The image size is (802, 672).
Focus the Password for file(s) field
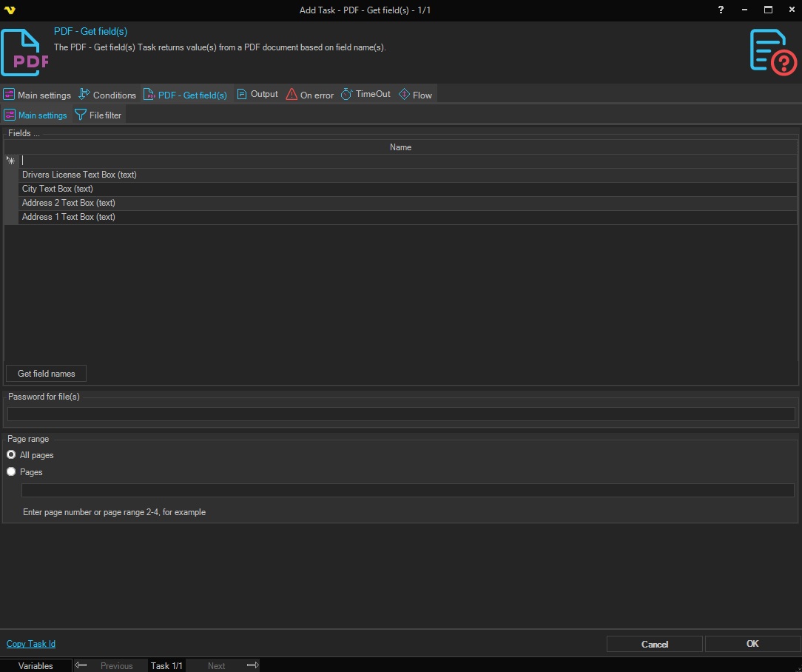[401, 414]
